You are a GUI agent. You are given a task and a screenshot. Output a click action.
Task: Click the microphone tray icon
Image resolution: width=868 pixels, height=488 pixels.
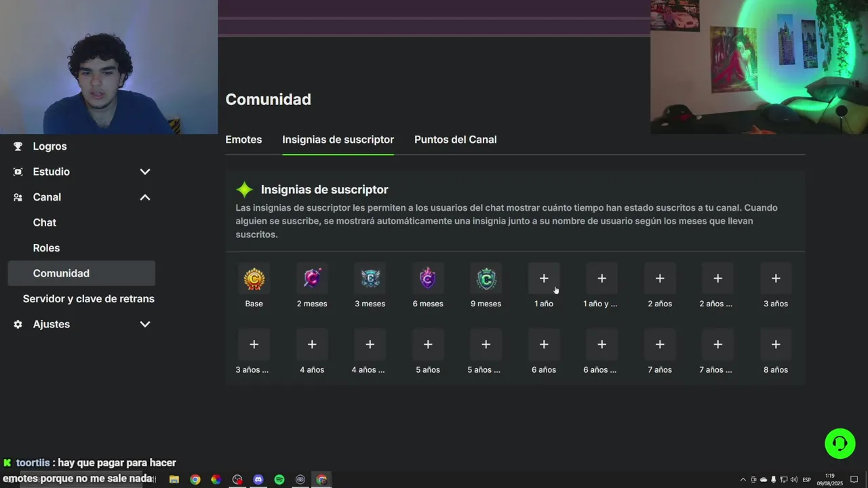(x=774, y=480)
